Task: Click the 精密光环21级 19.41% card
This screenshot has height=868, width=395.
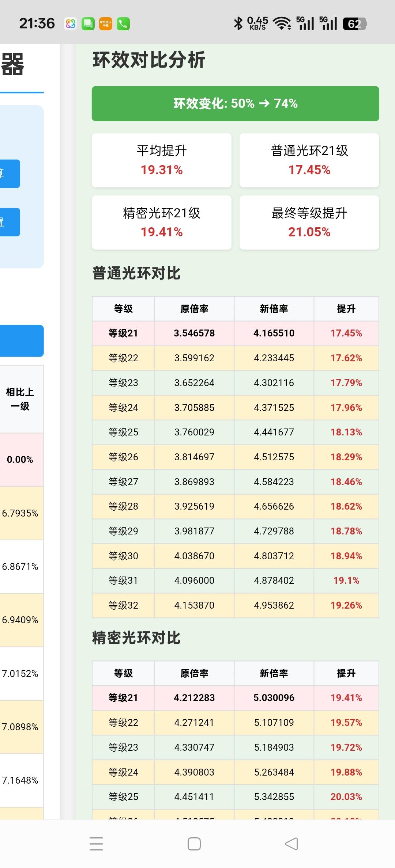Action: 162,222
